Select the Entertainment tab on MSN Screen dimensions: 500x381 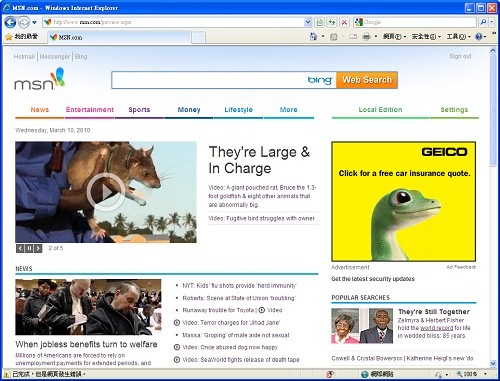90,110
